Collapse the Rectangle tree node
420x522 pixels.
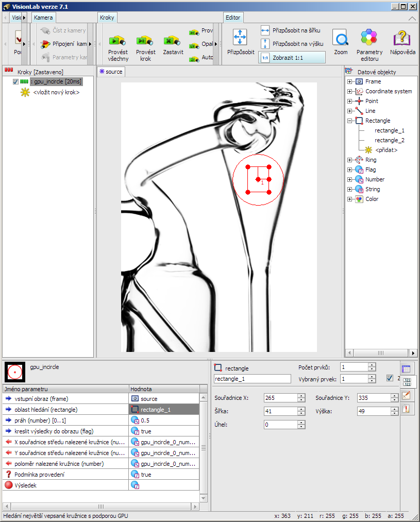(x=350, y=121)
